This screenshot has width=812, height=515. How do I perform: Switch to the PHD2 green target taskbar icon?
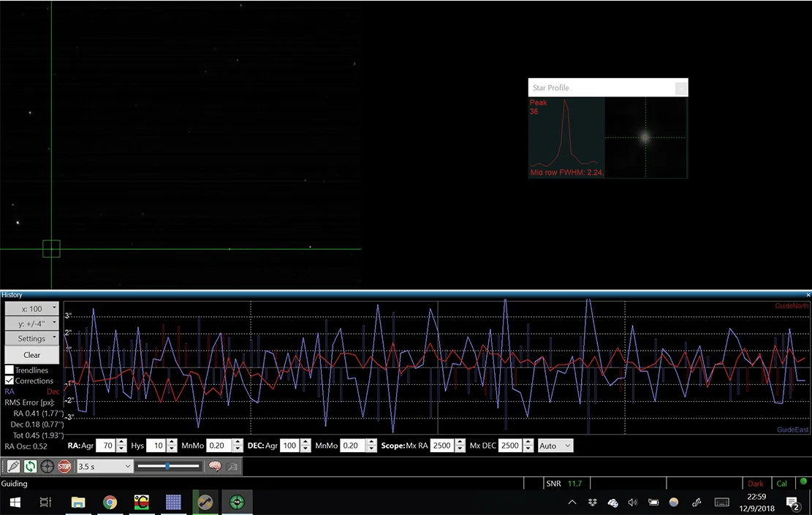point(237,502)
